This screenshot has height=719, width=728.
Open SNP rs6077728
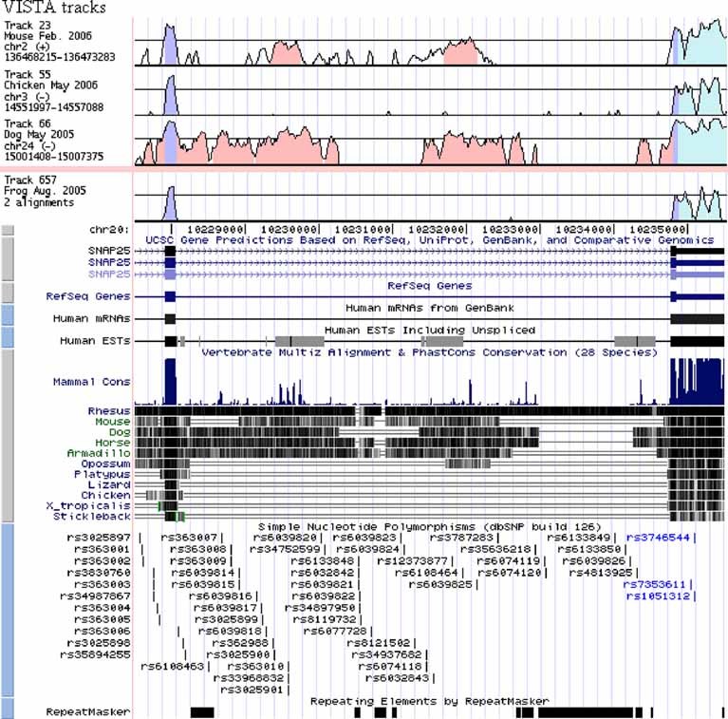coord(335,632)
